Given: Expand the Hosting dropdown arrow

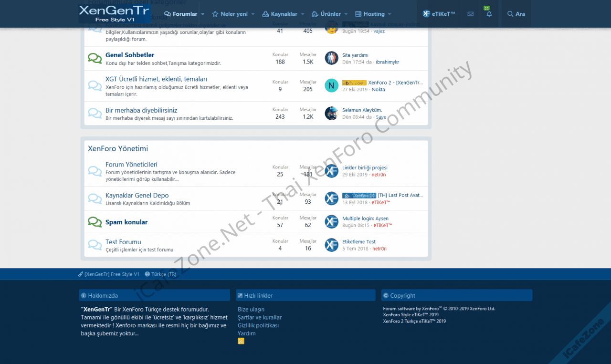Looking at the screenshot, I should coord(390,14).
